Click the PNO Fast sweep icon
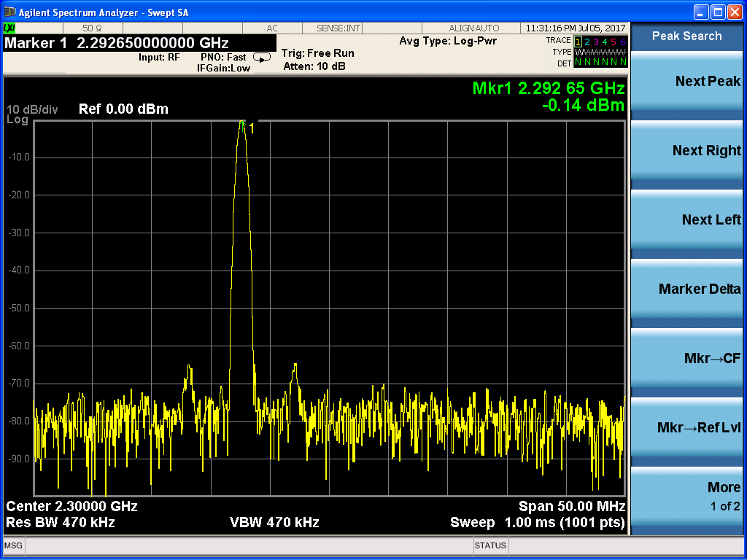This screenshot has height=560, width=747. pyautogui.click(x=262, y=58)
